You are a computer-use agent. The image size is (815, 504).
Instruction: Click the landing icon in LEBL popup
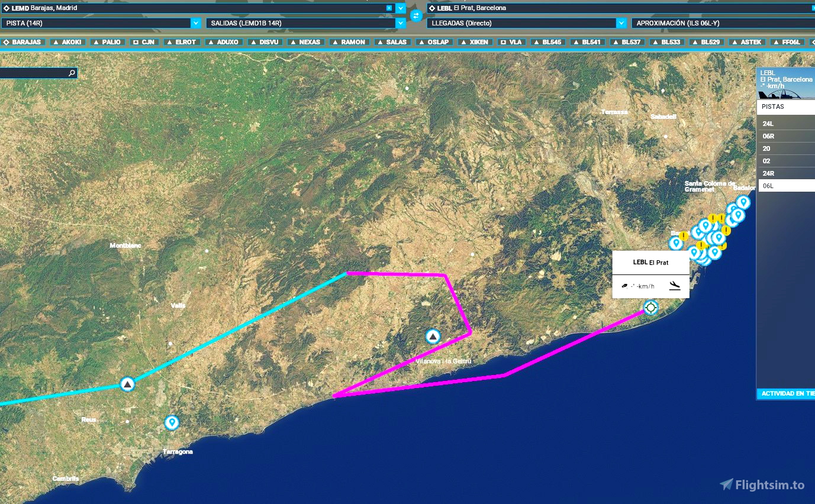674,286
